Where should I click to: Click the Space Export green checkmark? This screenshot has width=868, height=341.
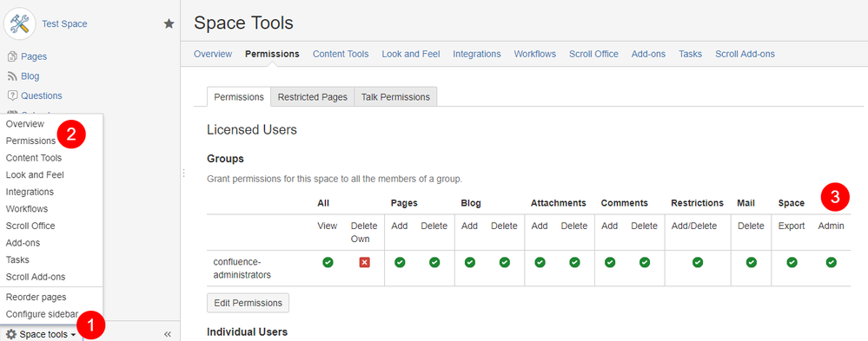pyautogui.click(x=792, y=263)
